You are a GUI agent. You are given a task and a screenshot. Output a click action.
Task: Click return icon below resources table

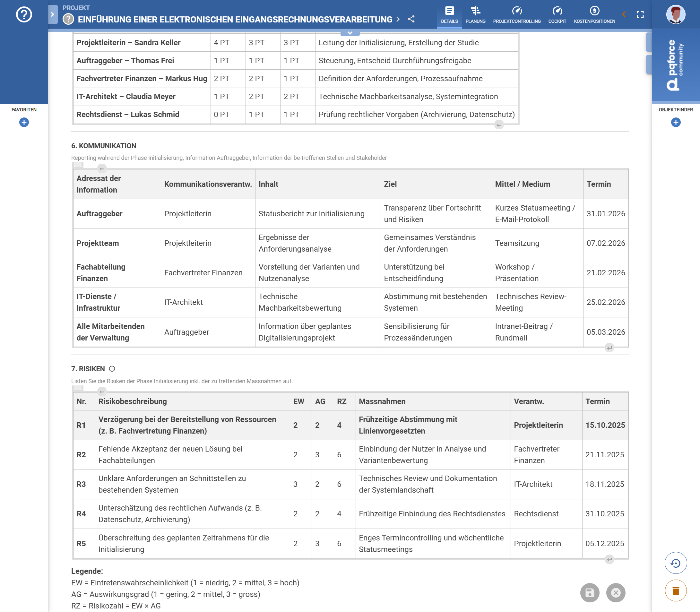499,125
